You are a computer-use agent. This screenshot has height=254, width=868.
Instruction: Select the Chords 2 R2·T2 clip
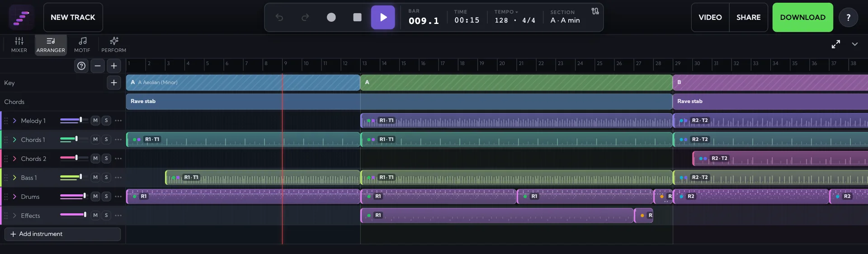pyautogui.click(x=780, y=159)
